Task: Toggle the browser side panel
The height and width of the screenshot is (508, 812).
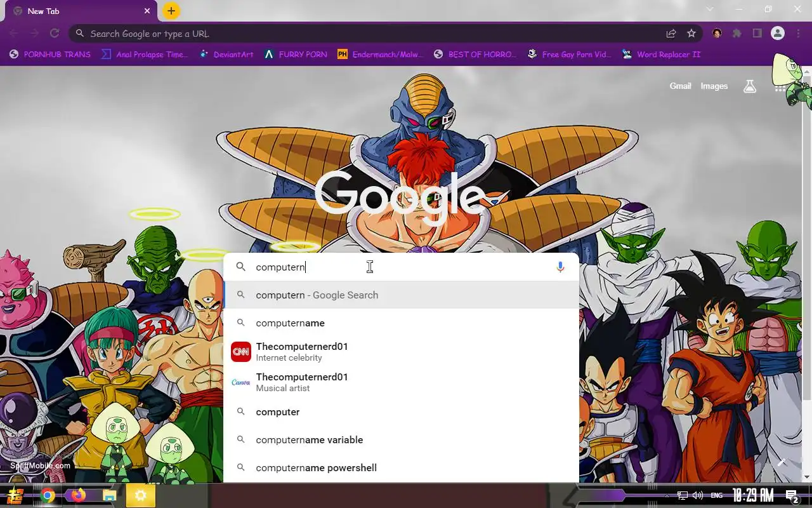Action: tap(757, 34)
